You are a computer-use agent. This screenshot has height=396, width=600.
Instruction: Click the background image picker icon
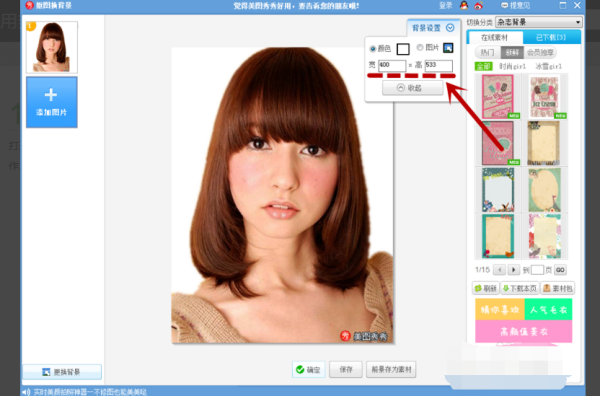point(448,48)
